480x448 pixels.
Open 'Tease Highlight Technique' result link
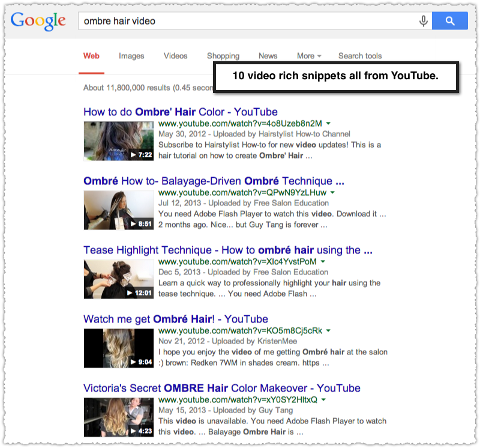click(x=228, y=250)
